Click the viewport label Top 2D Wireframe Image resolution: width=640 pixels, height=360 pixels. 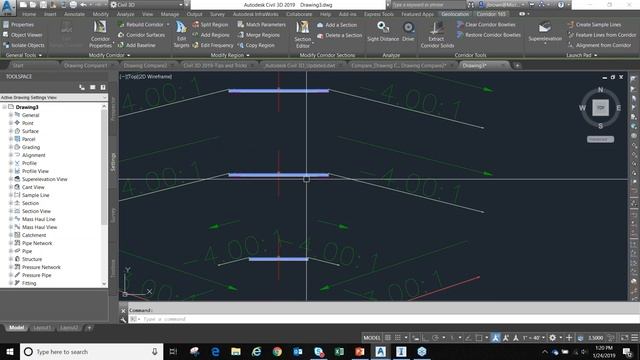(x=146, y=76)
